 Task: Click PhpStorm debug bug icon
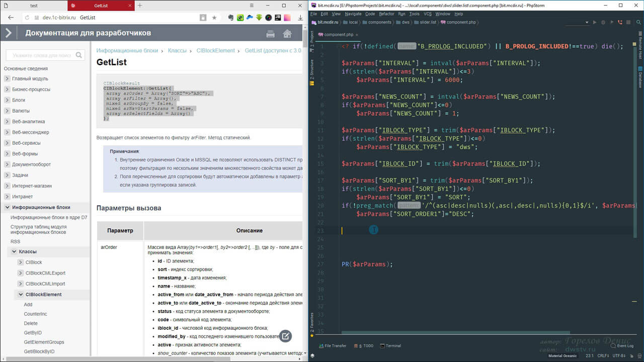pos(602,22)
